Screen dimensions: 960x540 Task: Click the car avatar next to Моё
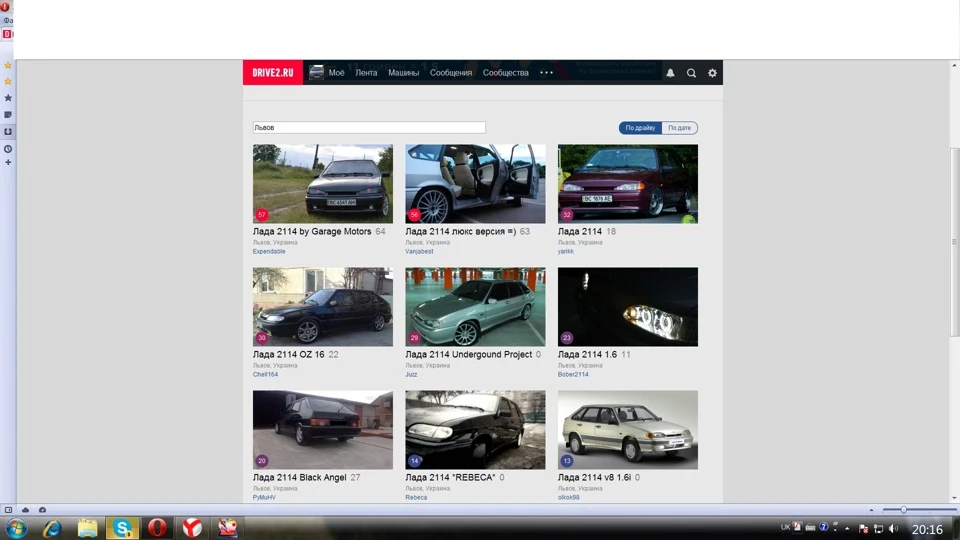(x=316, y=72)
